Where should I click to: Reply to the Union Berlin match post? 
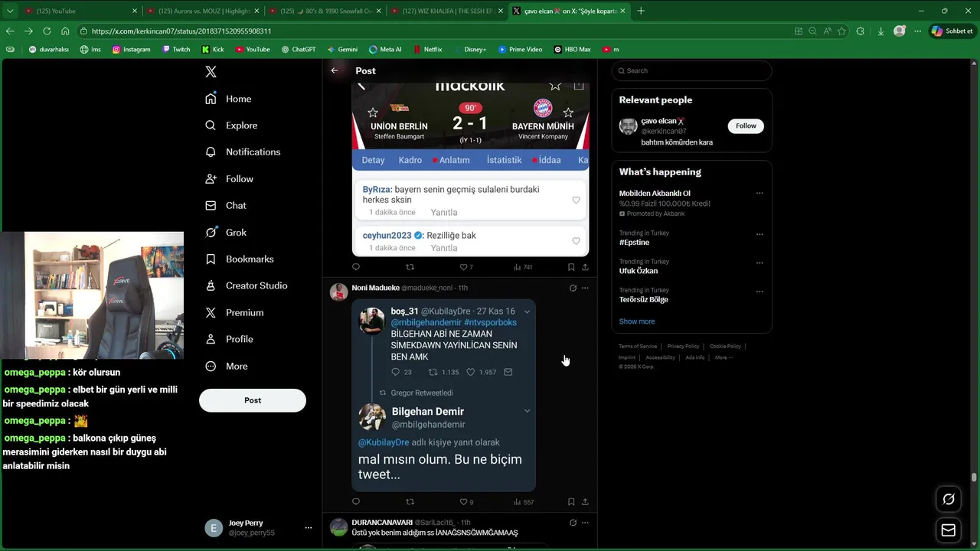355,267
